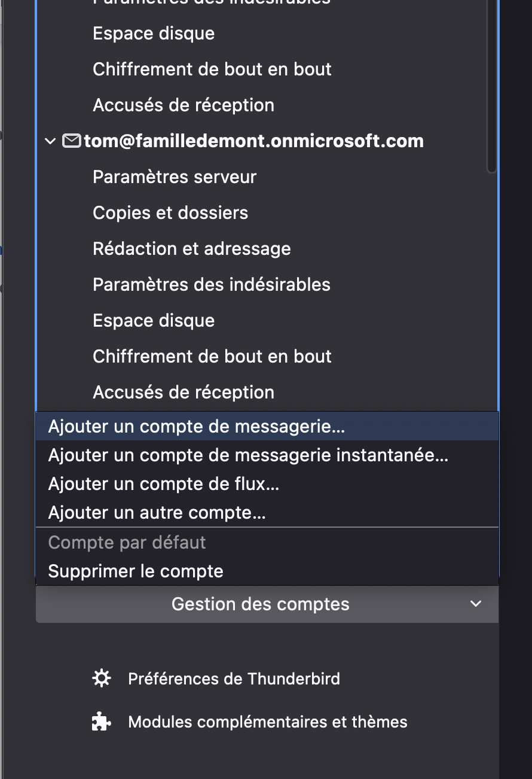Image resolution: width=532 pixels, height=779 pixels.
Task: Click the gear icon for Préférences de Thunderbird
Action: 101,678
